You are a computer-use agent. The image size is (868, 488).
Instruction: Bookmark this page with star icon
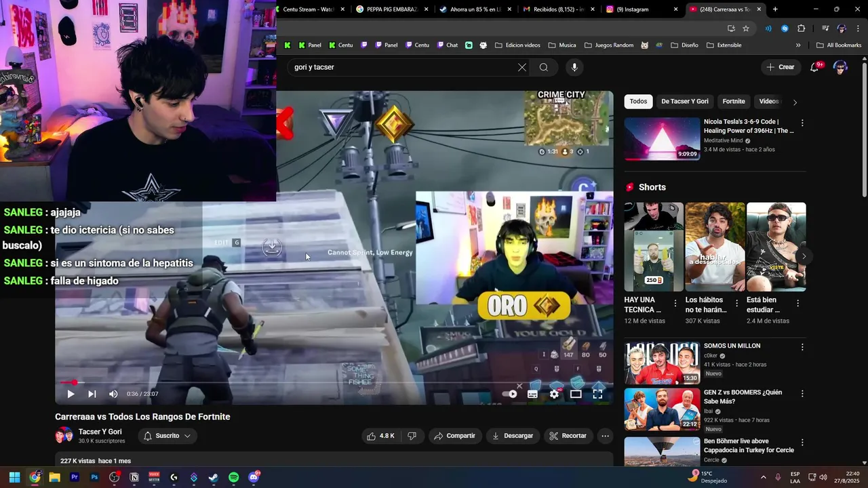click(746, 28)
